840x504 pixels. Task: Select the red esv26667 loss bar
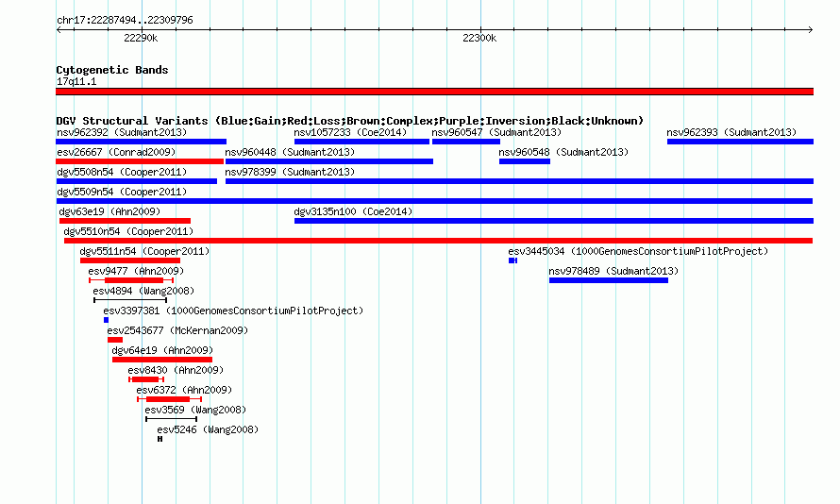(140, 161)
